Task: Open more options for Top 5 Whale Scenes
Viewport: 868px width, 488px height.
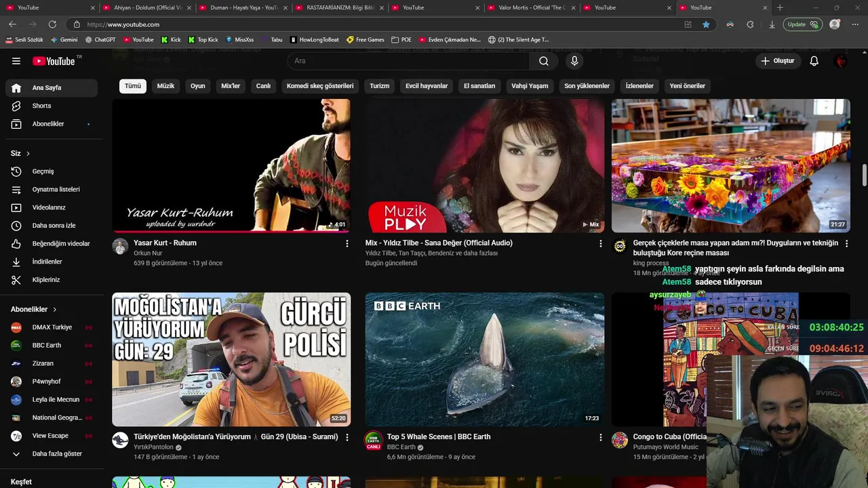Action: tap(600, 438)
